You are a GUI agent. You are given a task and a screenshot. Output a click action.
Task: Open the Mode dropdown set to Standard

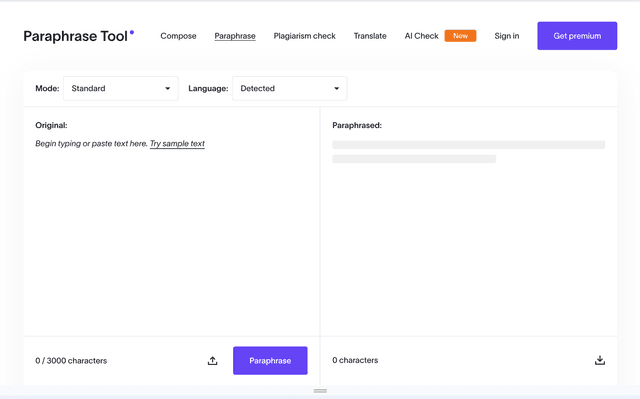pos(121,89)
